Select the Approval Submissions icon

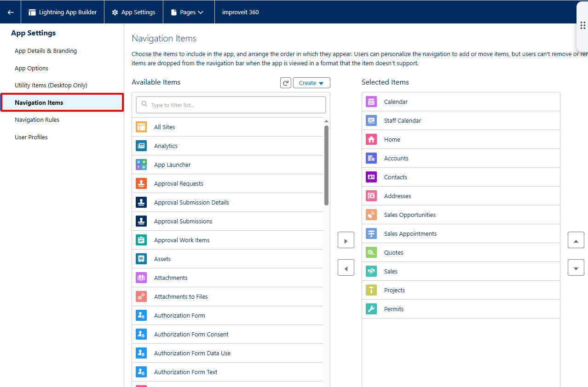[141, 221]
